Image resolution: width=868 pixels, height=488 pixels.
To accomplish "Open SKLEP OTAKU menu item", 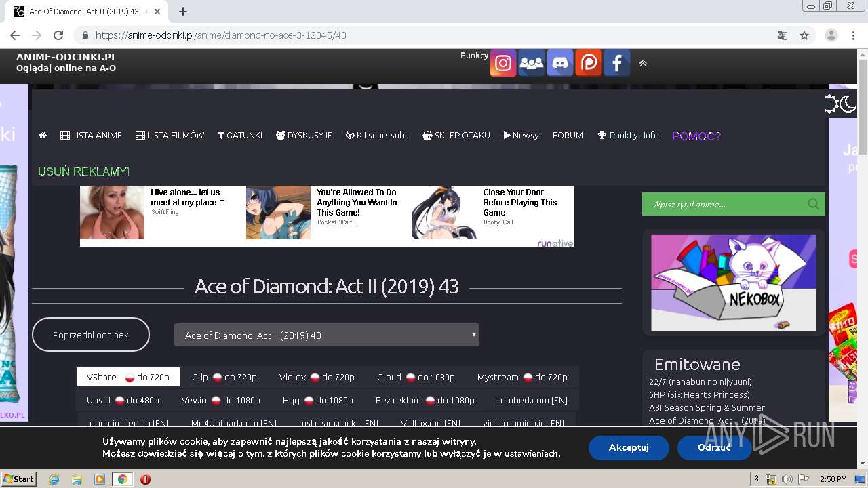I will click(x=456, y=136).
